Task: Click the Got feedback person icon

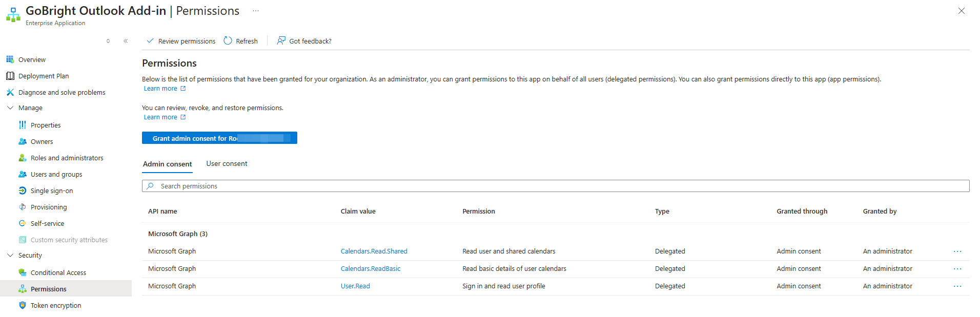Action: coord(281,40)
